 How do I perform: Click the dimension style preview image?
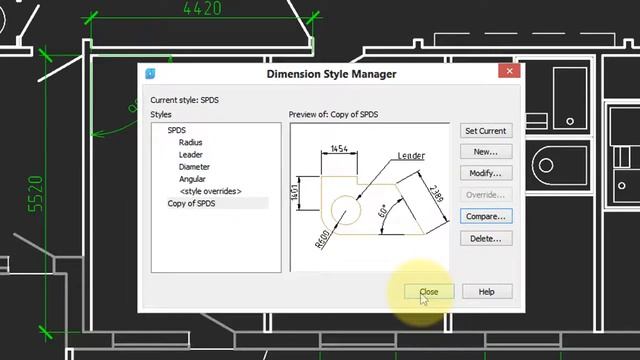pyautogui.click(x=370, y=198)
